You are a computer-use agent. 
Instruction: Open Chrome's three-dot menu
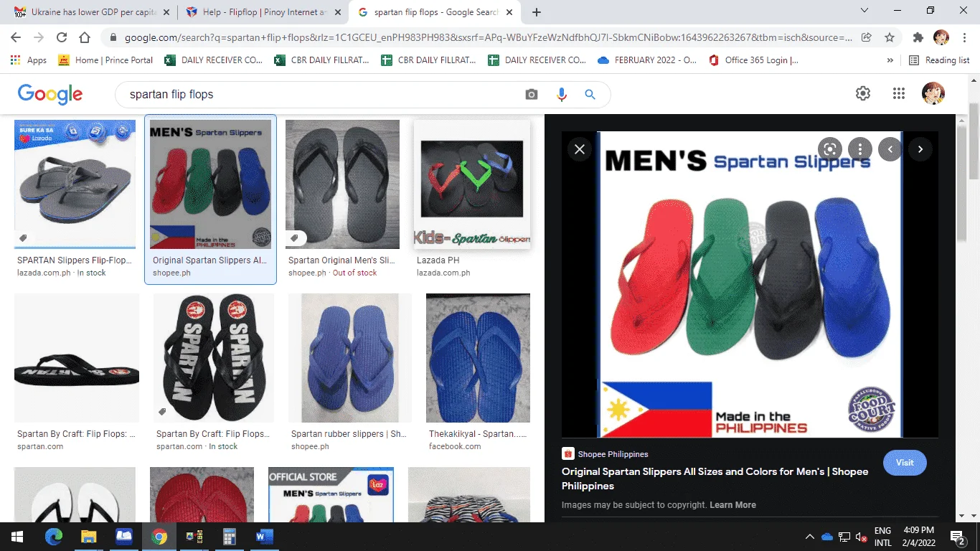pos(965,37)
